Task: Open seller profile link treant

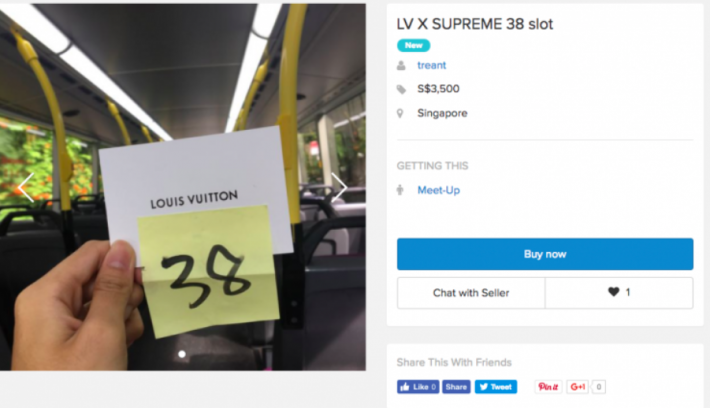Action: click(432, 65)
